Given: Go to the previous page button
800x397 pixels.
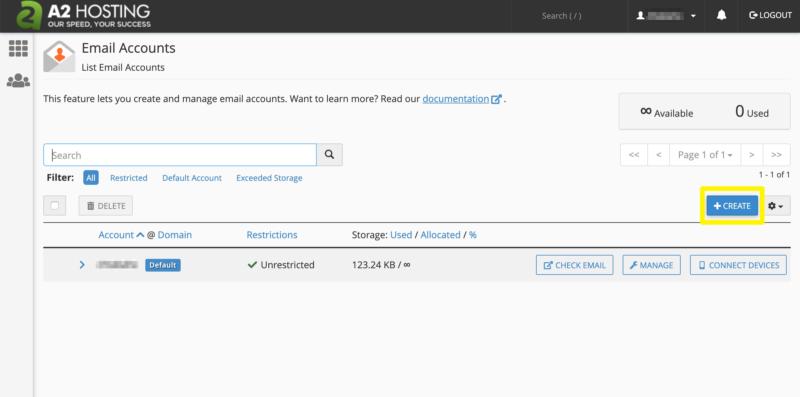Looking at the screenshot, I should coord(659,155).
